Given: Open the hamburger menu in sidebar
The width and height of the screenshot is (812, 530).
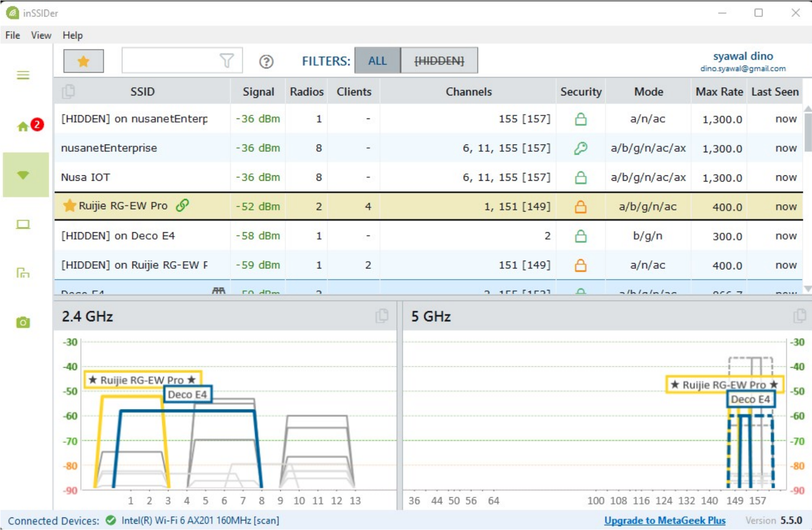Looking at the screenshot, I should (23, 76).
